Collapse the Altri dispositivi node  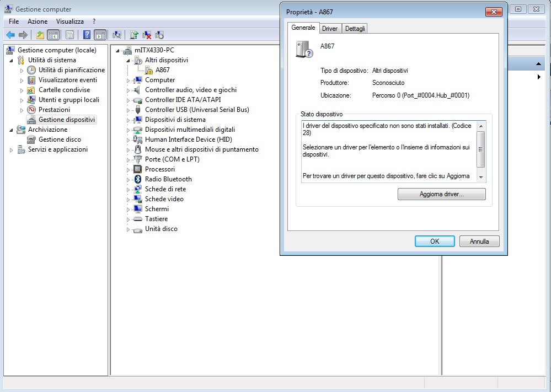(x=129, y=61)
